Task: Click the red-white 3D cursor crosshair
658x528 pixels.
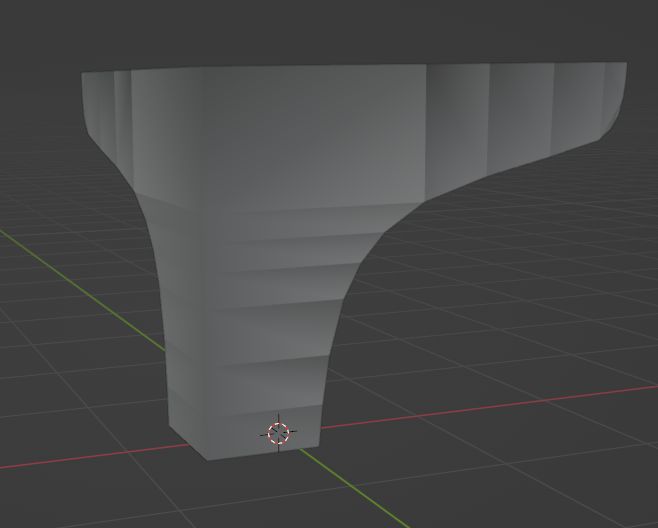Action: tap(279, 433)
